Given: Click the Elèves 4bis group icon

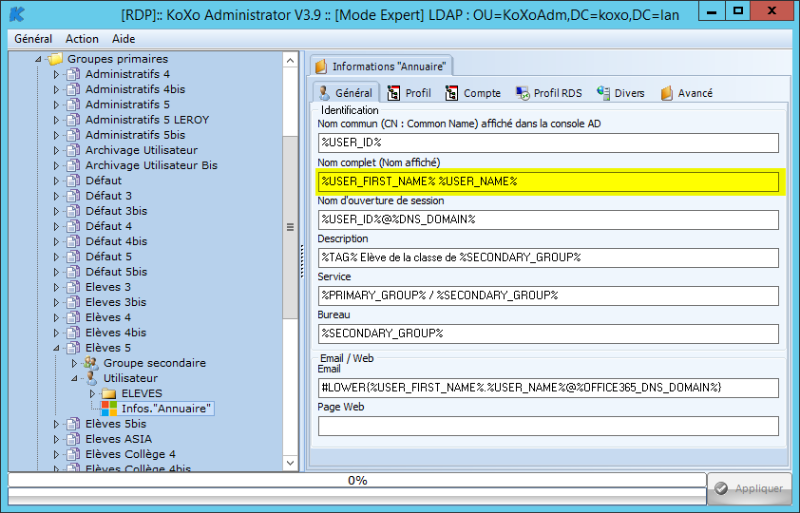Looking at the screenshot, I should coord(73,333).
